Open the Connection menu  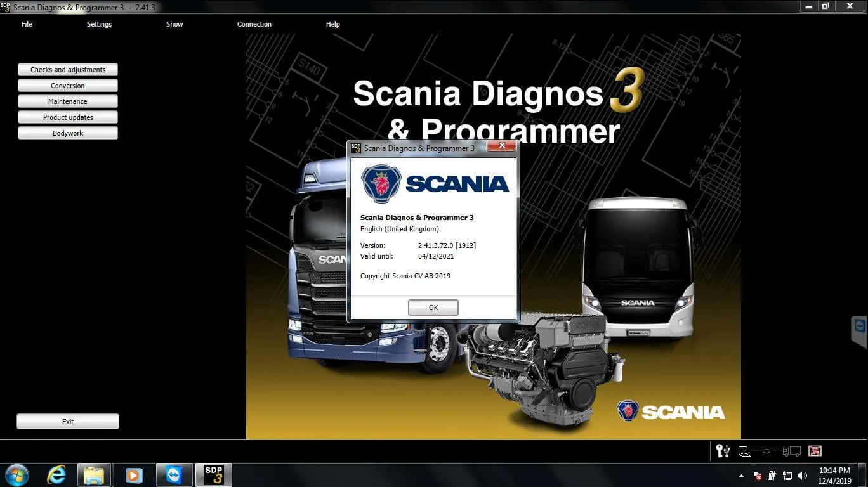pyautogui.click(x=254, y=24)
